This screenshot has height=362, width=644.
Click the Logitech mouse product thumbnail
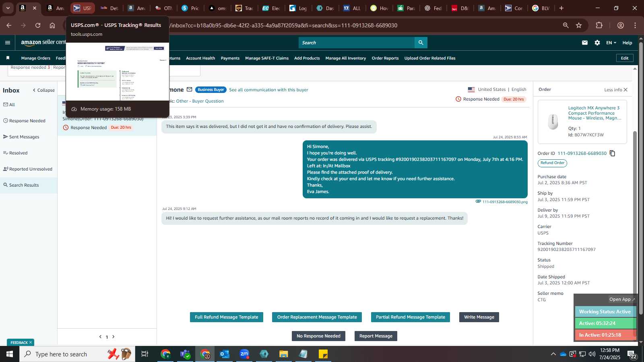coord(553,121)
